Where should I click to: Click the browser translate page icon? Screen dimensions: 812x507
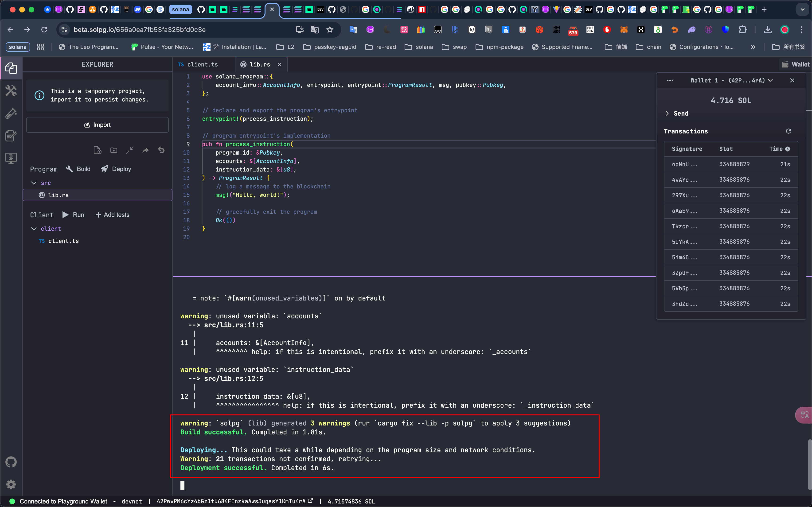click(314, 30)
